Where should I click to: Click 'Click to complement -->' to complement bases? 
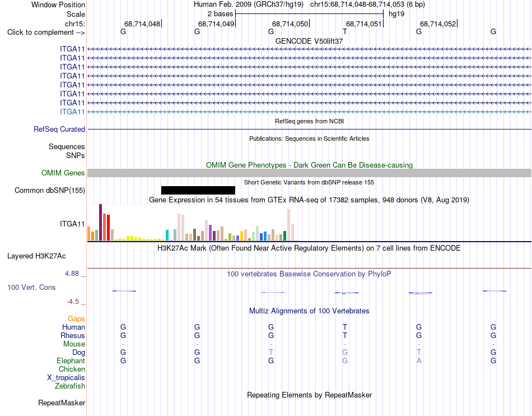(46, 33)
